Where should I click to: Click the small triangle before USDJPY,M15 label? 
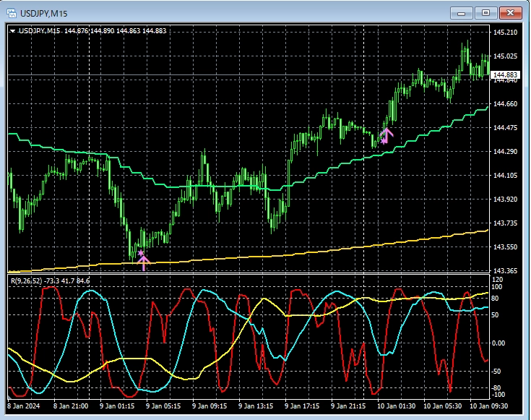point(12,30)
